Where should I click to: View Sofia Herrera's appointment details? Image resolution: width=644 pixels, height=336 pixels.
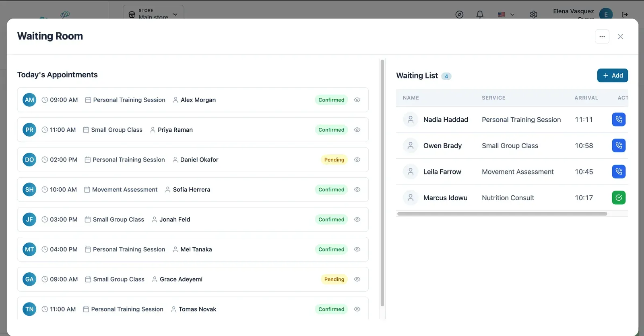point(357,189)
